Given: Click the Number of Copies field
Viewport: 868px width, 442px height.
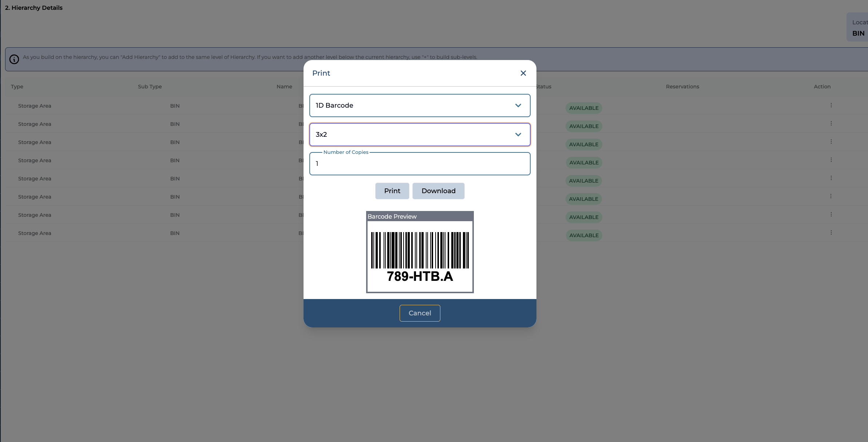Looking at the screenshot, I should [x=420, y=164].
